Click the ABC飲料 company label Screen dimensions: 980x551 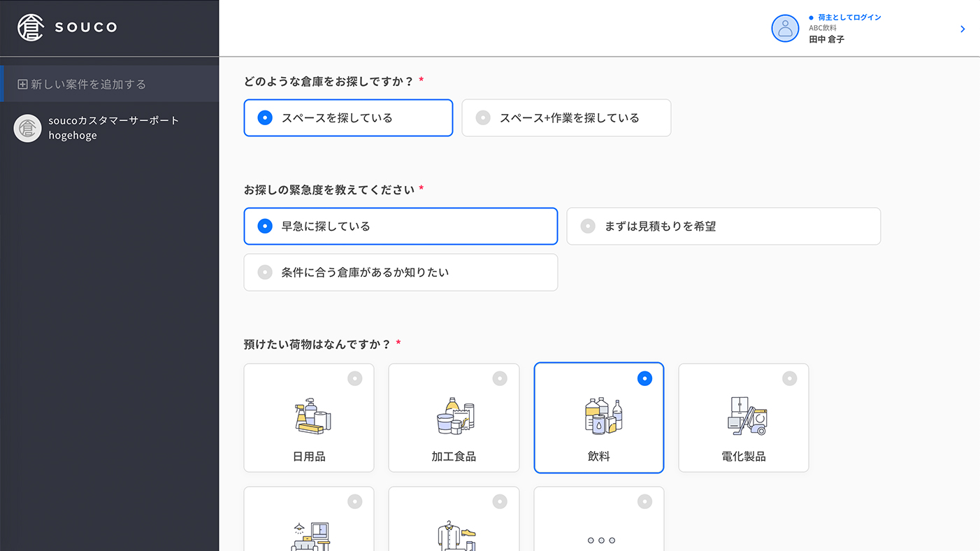(x=822, y=28)
